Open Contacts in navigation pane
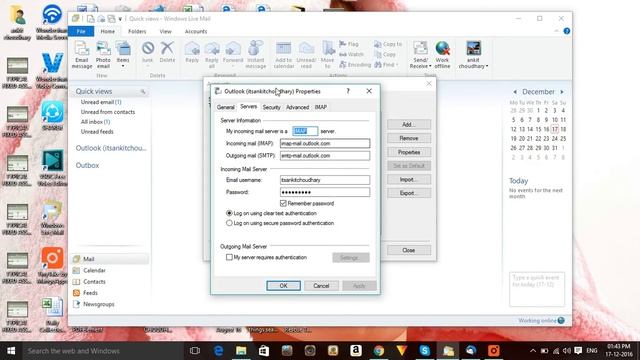Screen dimensions: 640x360 pos(94,282)
